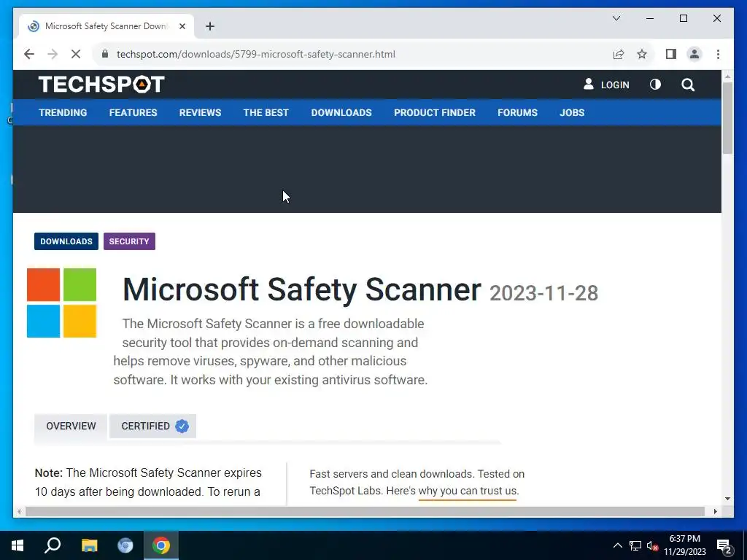Show hidden tray icons chevron
This screenshot has width=747, height=560.
617,545
